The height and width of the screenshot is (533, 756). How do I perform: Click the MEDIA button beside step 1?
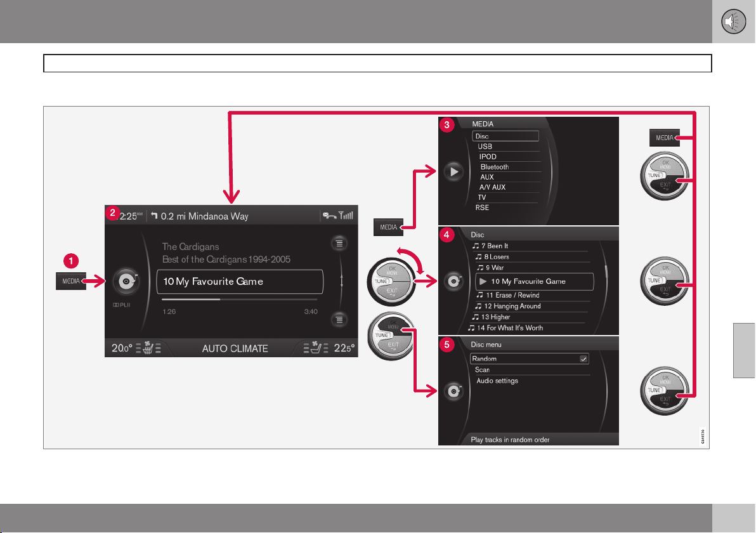(71, 281)
